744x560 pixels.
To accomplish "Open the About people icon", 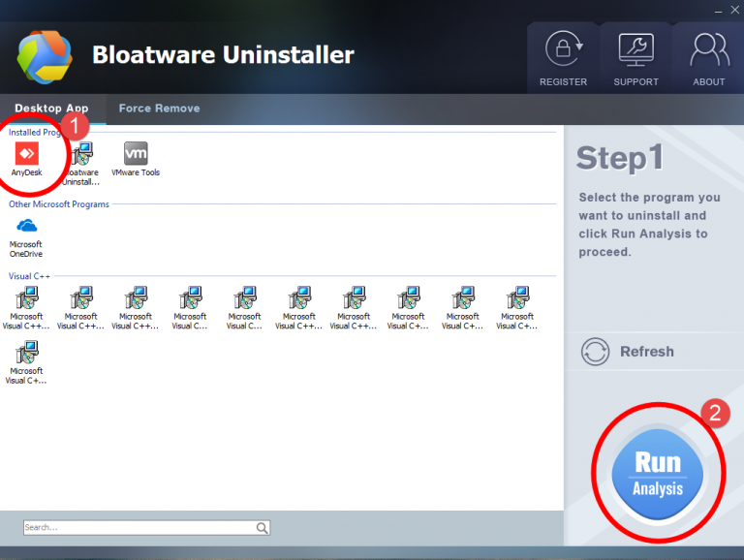I will tap(709, 48).
